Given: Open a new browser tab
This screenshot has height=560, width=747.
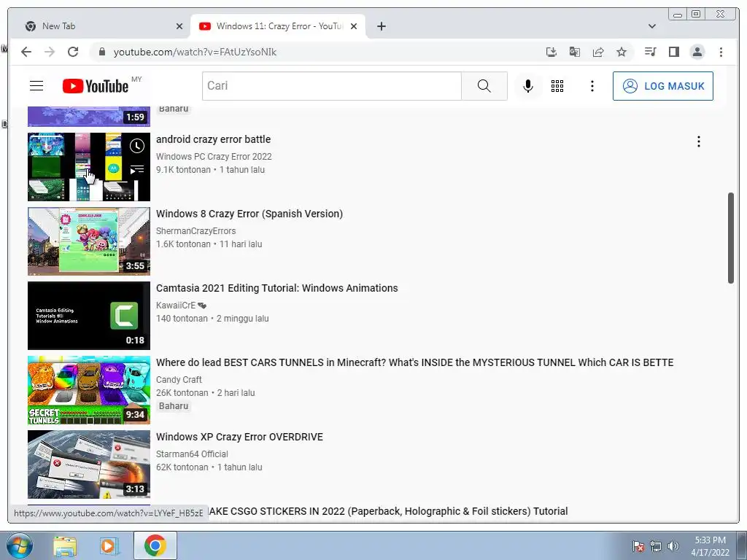Looking at the screenshot, I should pos(381,26).
